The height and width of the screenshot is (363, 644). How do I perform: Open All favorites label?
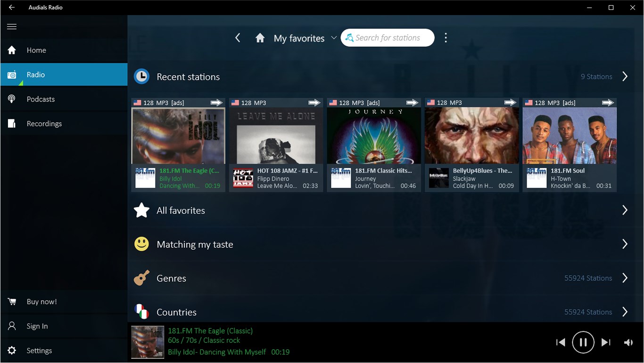(181, 211)
